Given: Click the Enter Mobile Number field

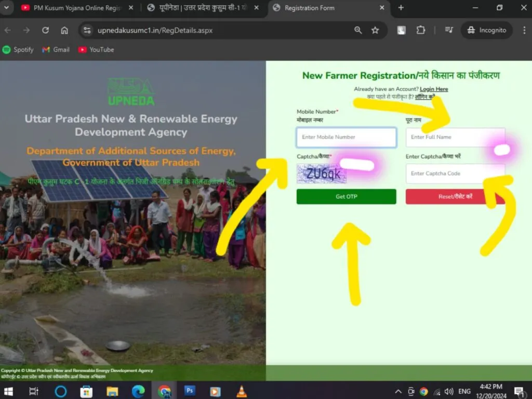Looking at the screenshot, I should click(x=346, y=137).
